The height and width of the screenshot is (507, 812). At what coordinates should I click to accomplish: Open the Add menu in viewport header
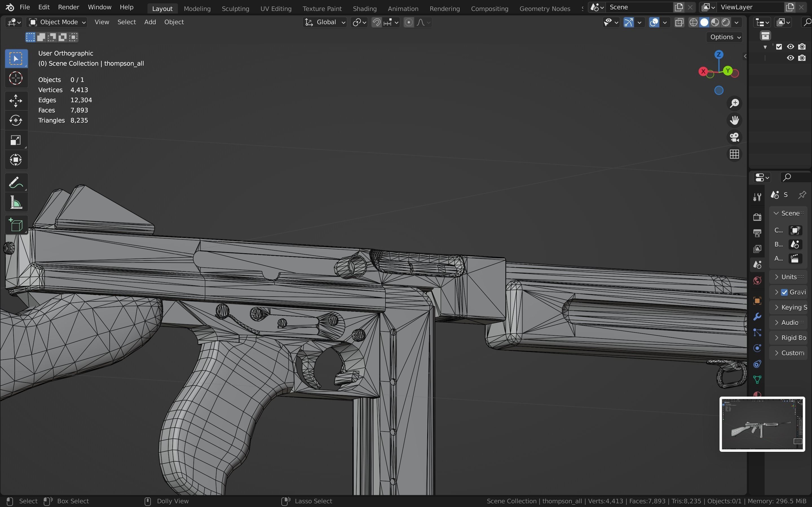click(150, 22)
